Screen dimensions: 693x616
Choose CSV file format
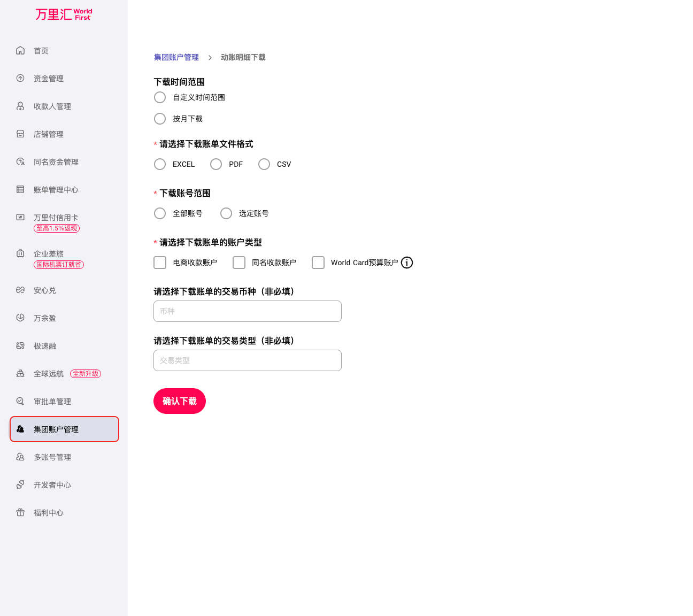[264, 164]
